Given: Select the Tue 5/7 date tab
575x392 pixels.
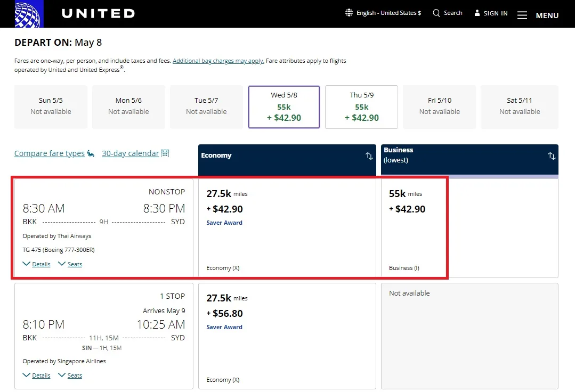Looking at the screenshot, I should [x=206, y=107].
